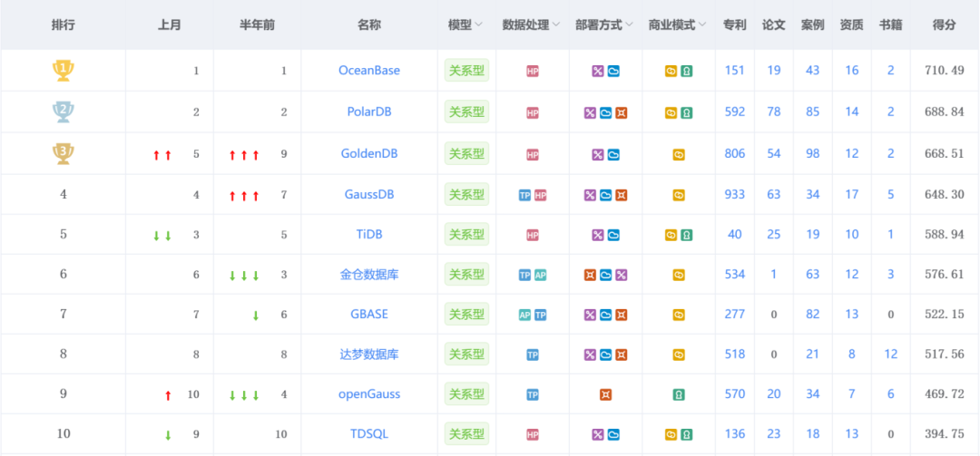Click the AP badge in 金仓数据库 row
Image resolution: width=980 pixels, height=456 pixels.
pyautogui.click(x=541, y=275)
